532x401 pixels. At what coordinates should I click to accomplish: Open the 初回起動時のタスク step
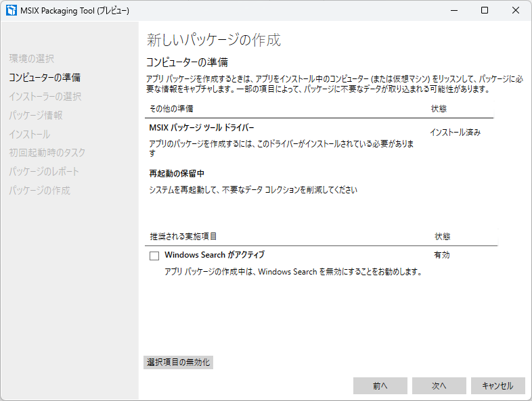point(47,153)
